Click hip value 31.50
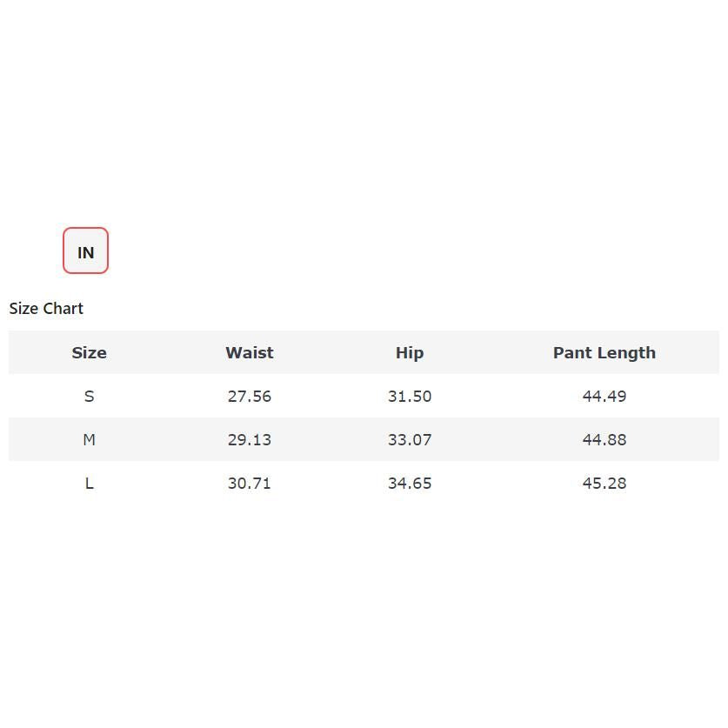 (x=409, y=397)
